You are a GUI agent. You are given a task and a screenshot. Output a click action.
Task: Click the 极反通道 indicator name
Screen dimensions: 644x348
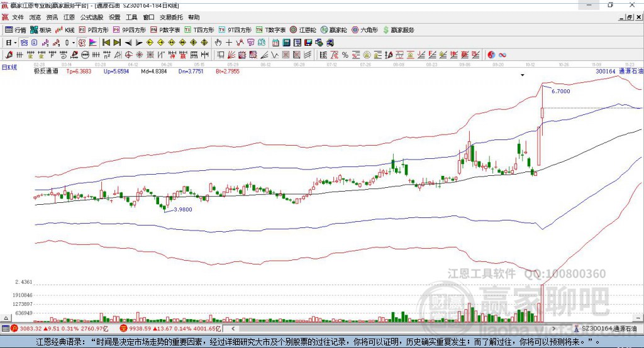(x=46, y=71)
